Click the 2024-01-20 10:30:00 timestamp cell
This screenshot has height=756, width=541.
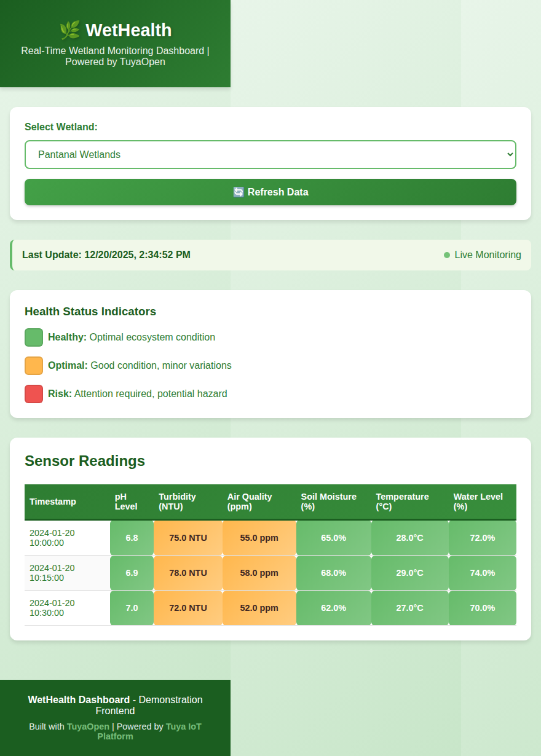(x=68, y=608)
